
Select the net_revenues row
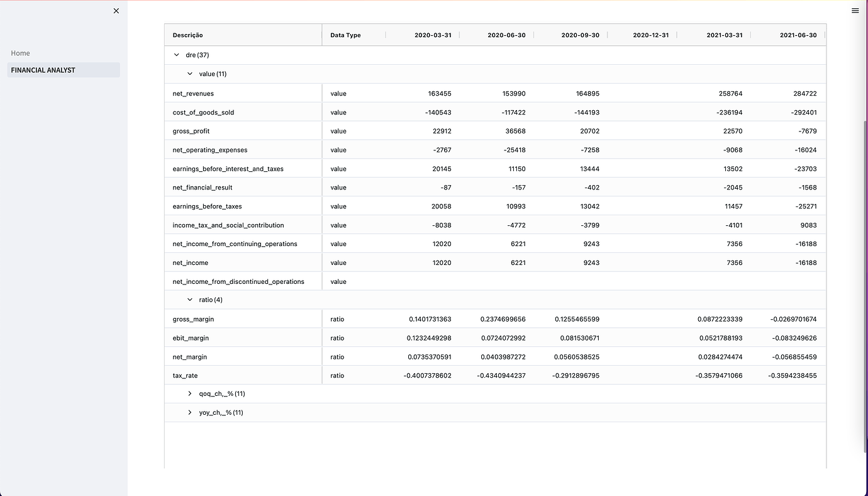click(x=194, y=93)
